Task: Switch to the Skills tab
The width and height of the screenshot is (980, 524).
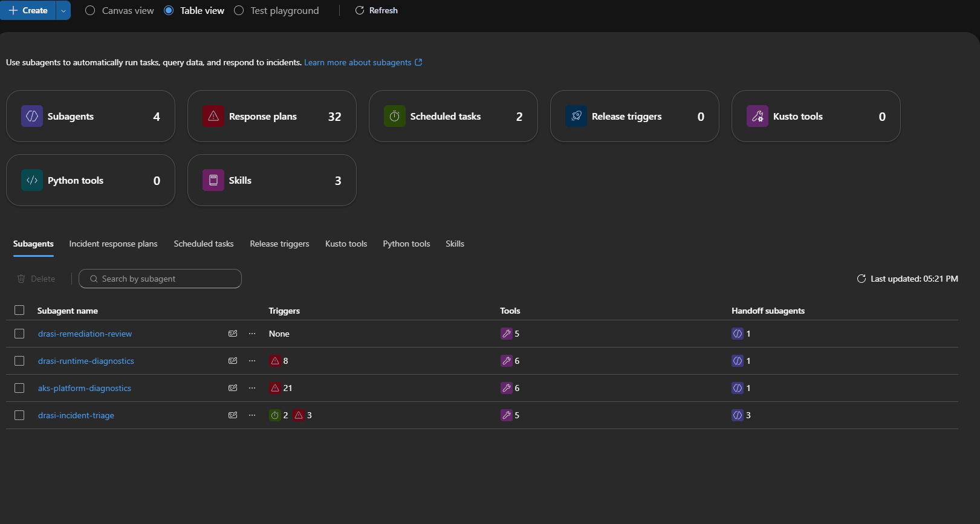Action: tap(455, 244)
